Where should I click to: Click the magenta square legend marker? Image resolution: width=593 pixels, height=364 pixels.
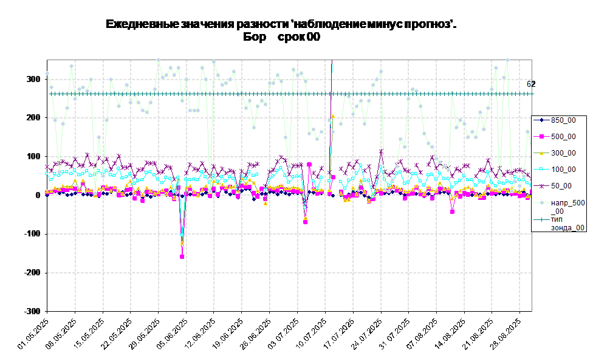pyautogui.click(x=541, y=137)
